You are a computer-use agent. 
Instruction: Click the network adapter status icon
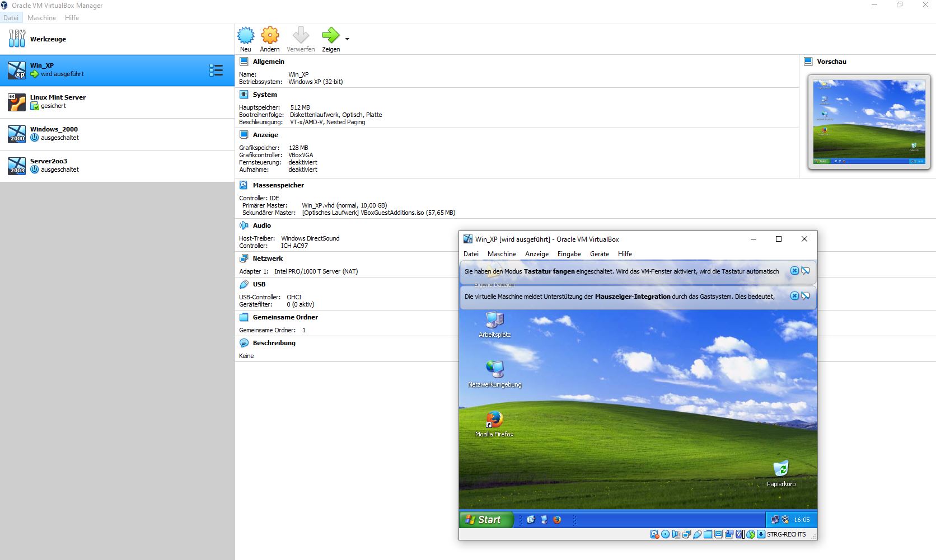pos(686,534)
